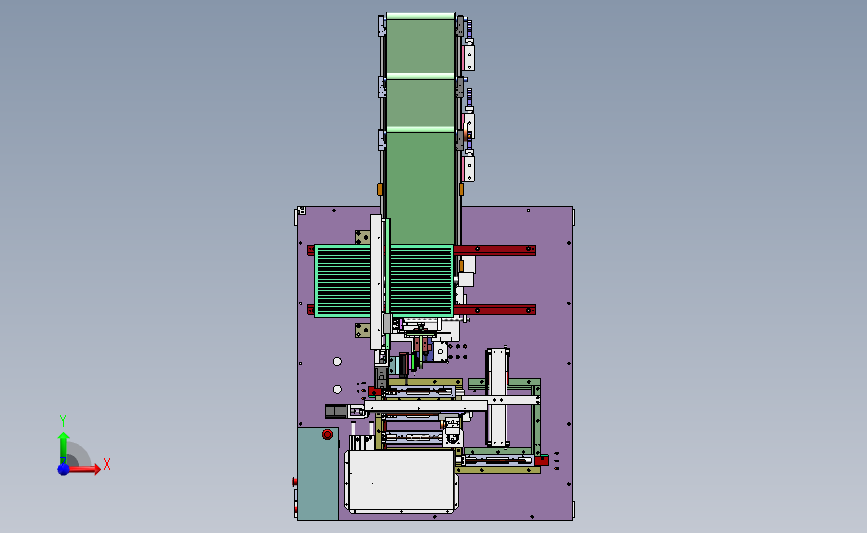Select the lower brass mounting bracket beside the tray
The width and height of the screenshot is (867, 533).
pos(363,331)
